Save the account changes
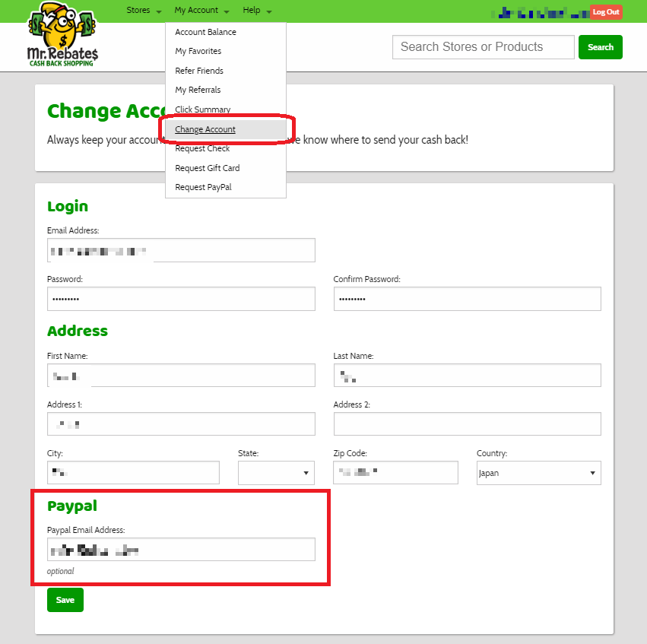 (65, 600)
